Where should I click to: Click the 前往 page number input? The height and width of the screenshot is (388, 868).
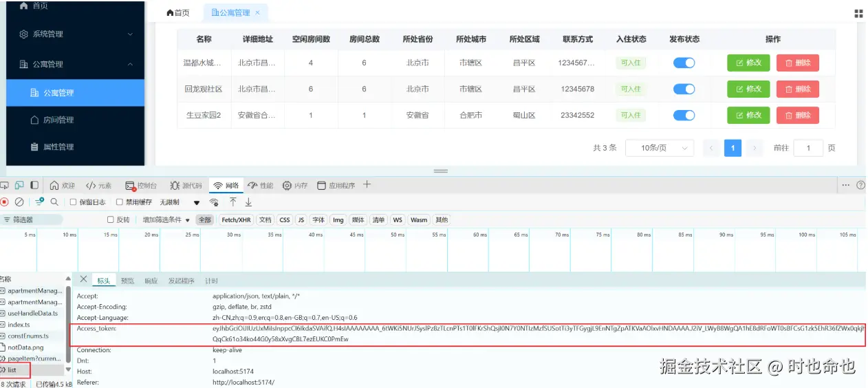tap(809, 148)
